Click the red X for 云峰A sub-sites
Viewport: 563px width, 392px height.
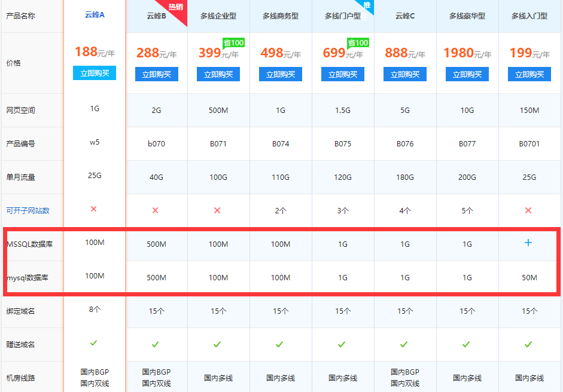click(94, 209)
